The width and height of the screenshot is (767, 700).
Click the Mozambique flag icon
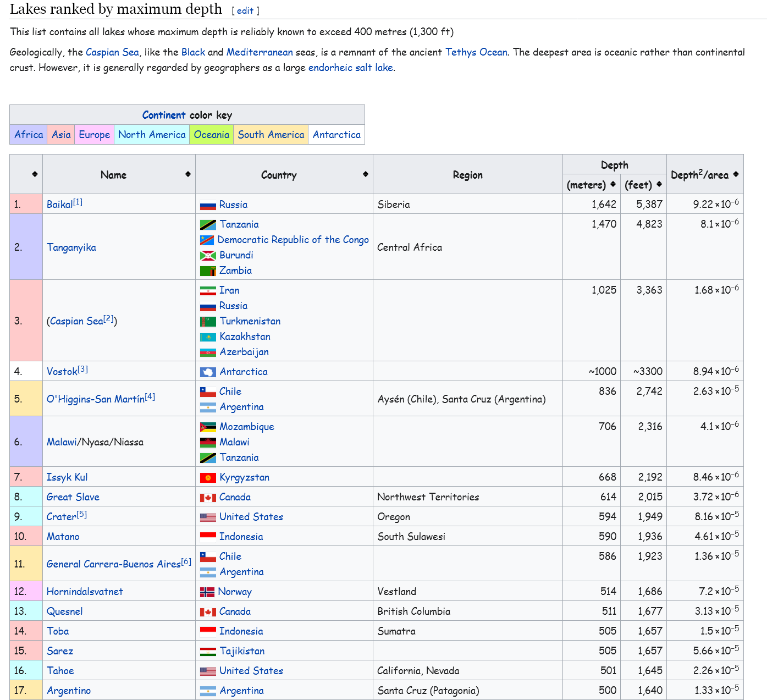[208, 427]
